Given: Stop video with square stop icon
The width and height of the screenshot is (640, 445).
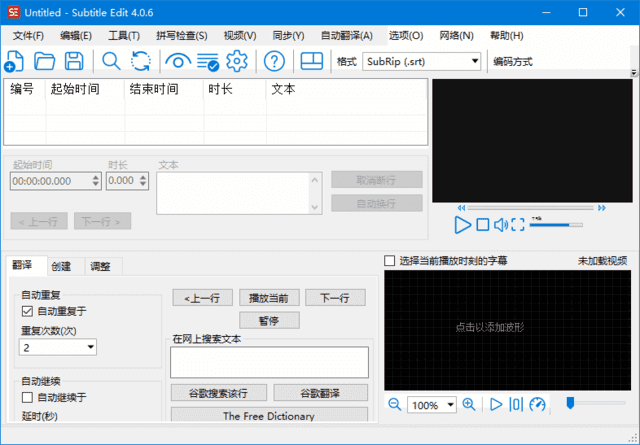Looking at the screenshot, I should coord(483,225).
